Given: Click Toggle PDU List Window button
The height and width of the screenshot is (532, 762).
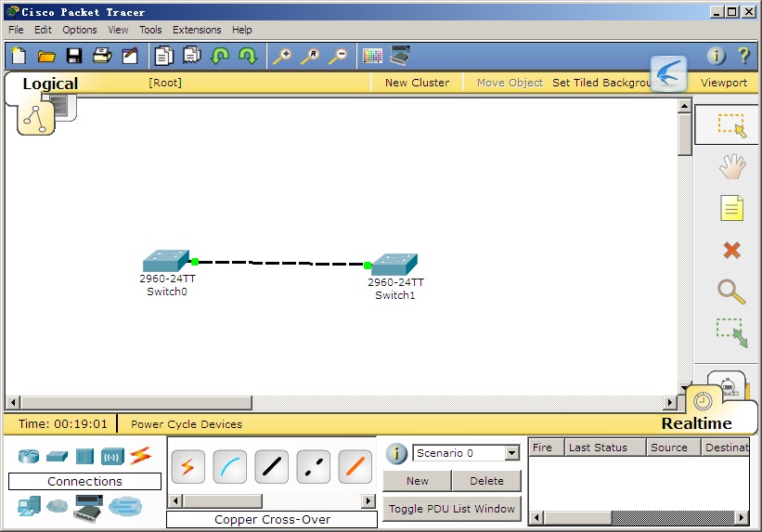Looking at the screenshot, I should (451, 509).
